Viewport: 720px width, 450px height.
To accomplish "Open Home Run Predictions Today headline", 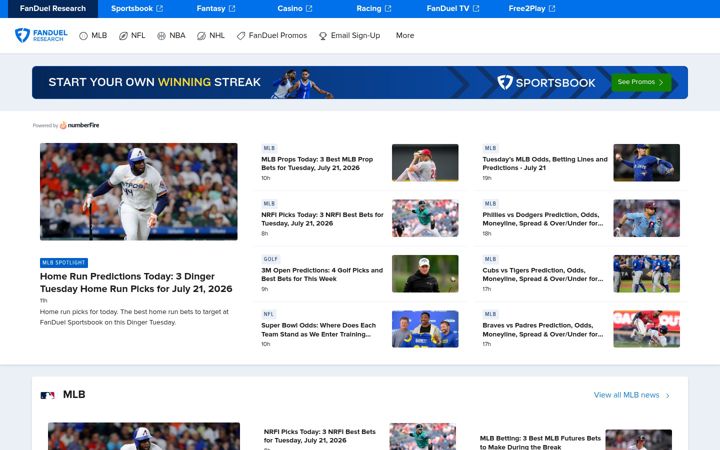I will 136,282.
